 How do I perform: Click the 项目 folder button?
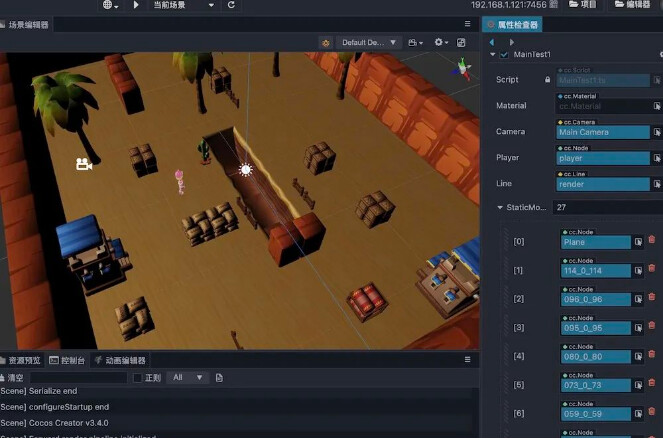(583, 5)
